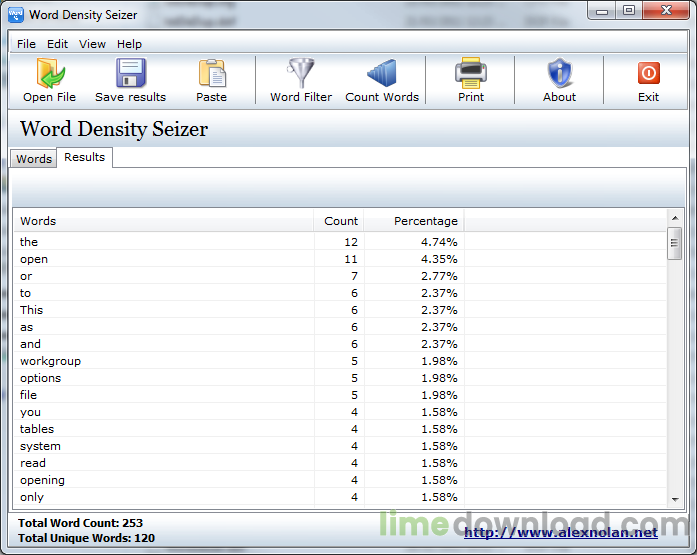Click the Open File toolbar icon
Screen dimensions: 697x555
click(x=50, y=75)
